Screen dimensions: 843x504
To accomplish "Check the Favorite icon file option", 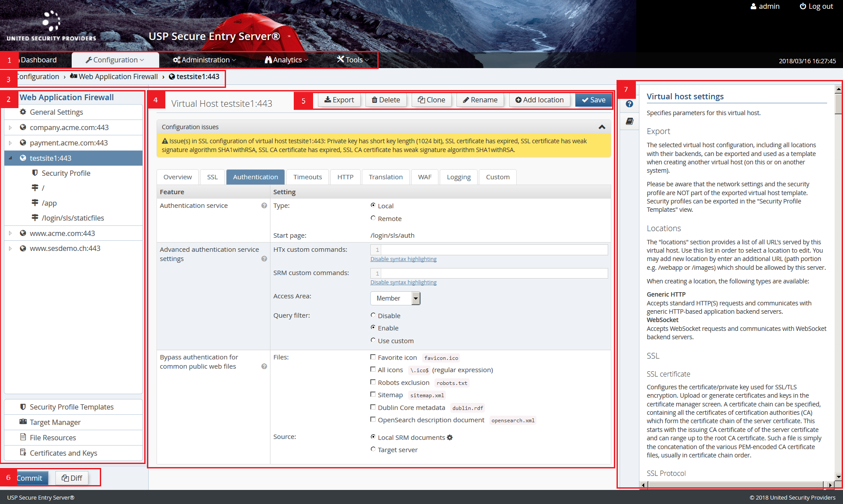I will pyautogui.click(x=373, y=357).
